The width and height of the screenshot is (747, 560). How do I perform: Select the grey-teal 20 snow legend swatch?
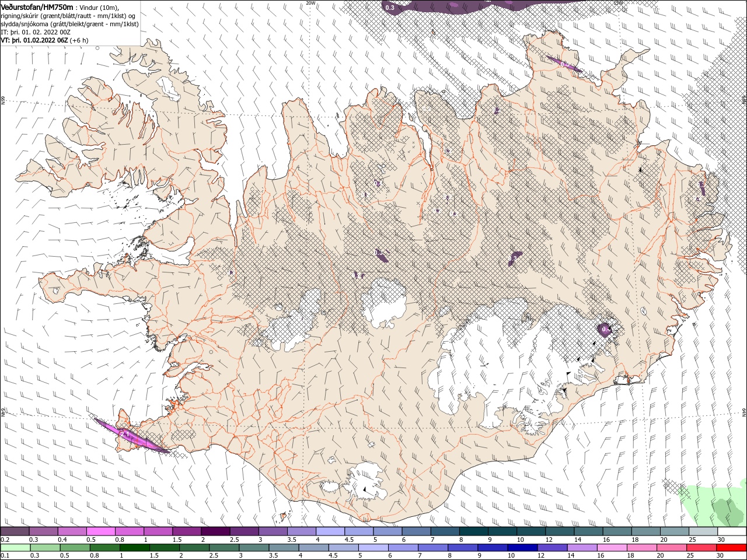(675, 531)
